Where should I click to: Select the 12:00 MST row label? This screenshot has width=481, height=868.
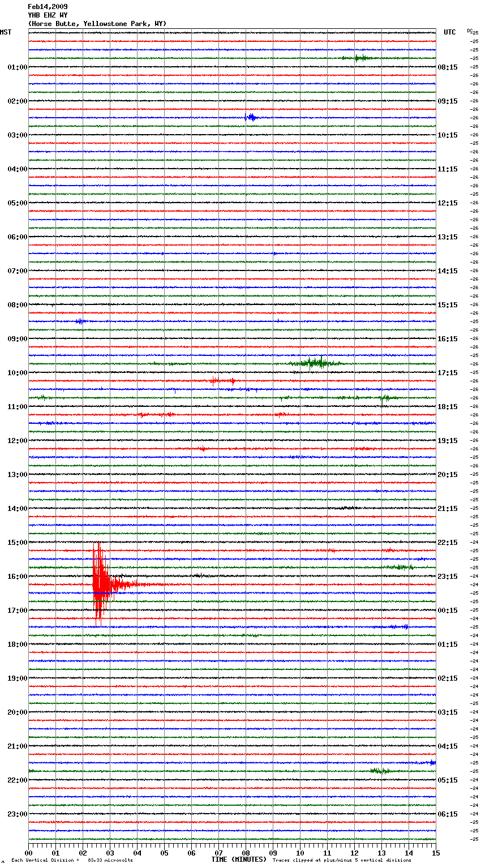click(x=18, y=441)
